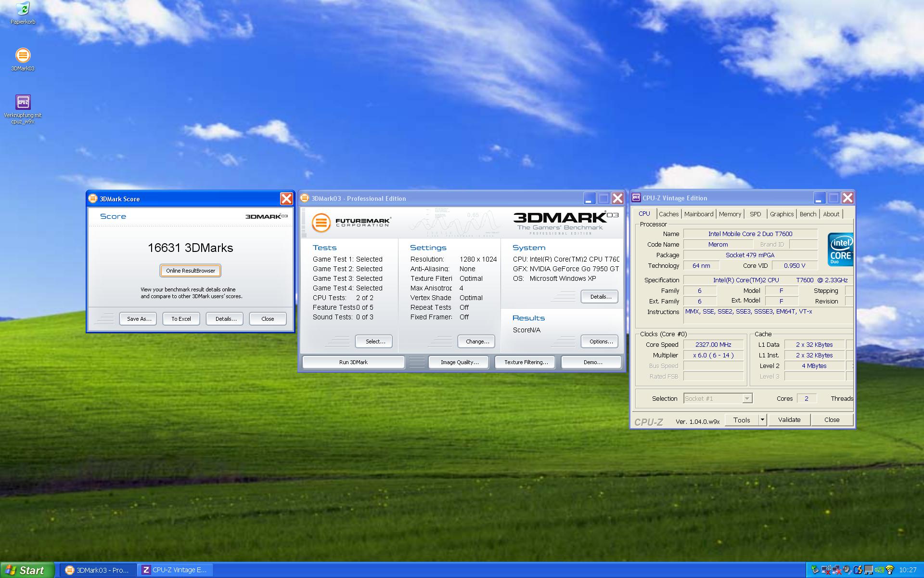Open the Graphics tab in CPU-Z
Image resolution: width=924 pixels, height=578 pixels.
coord(782,214)
